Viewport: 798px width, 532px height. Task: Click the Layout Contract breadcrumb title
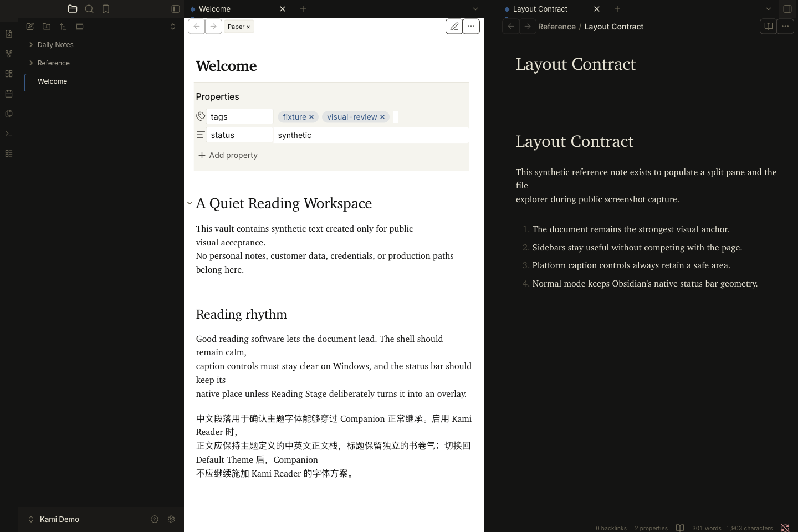click(x=614, y=27)
